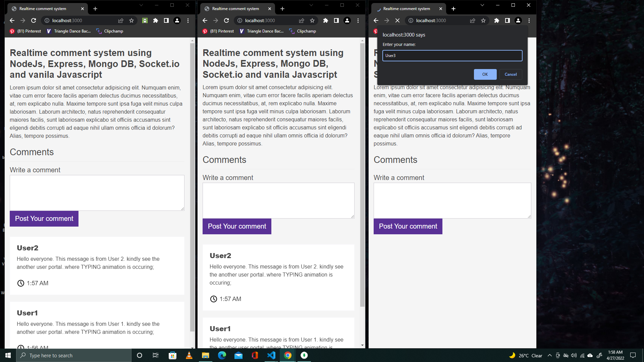Stop page loading in the third window

(x=397, y=20)
